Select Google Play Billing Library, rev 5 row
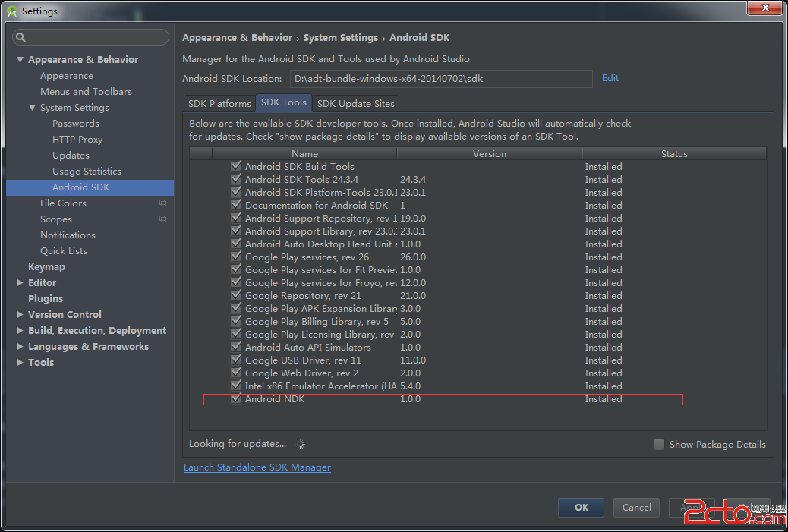788x532 pixels. coord(478,322)
